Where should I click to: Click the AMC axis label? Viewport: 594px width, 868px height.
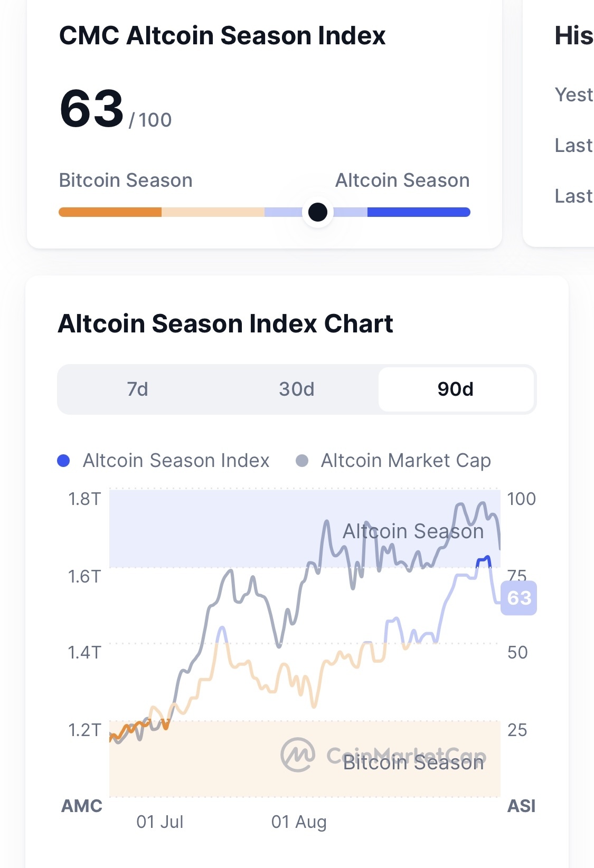82,806
